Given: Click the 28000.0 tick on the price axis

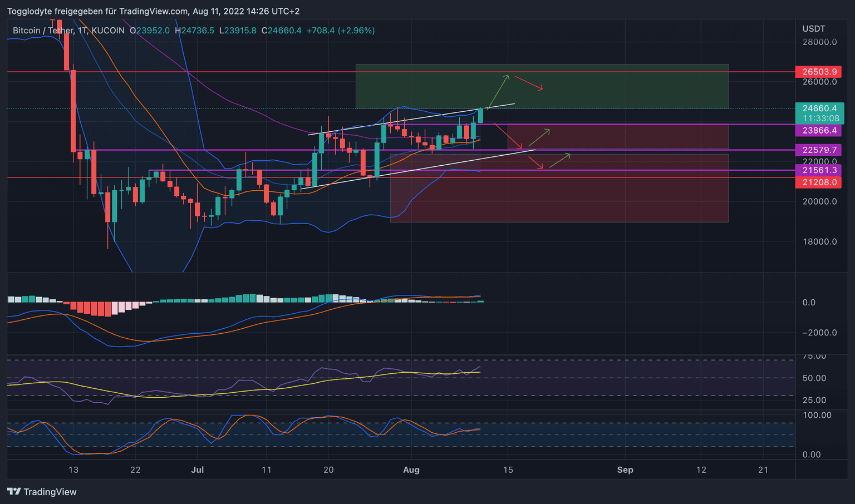Looking at the screenshot, I should click(819, 42).
